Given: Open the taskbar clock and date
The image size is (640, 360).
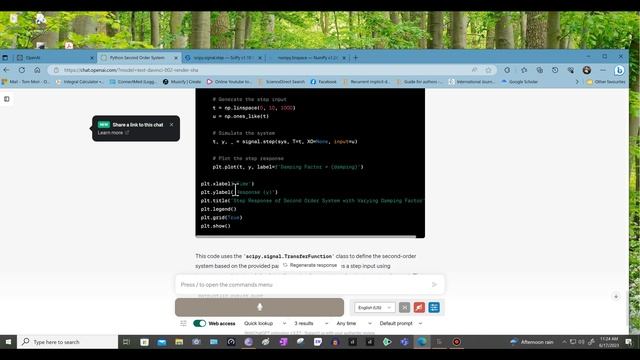Looking at the screenshot, I should pyautogui.click(x=609, y=342).
